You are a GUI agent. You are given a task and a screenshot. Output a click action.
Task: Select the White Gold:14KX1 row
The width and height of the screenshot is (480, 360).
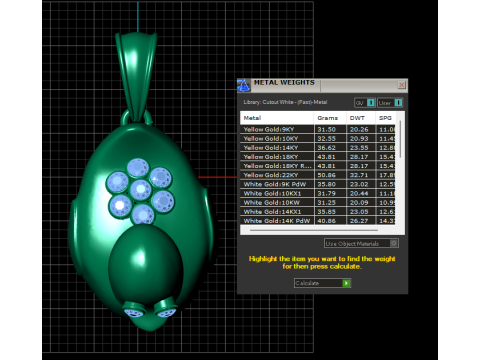(x=318, y=212)
